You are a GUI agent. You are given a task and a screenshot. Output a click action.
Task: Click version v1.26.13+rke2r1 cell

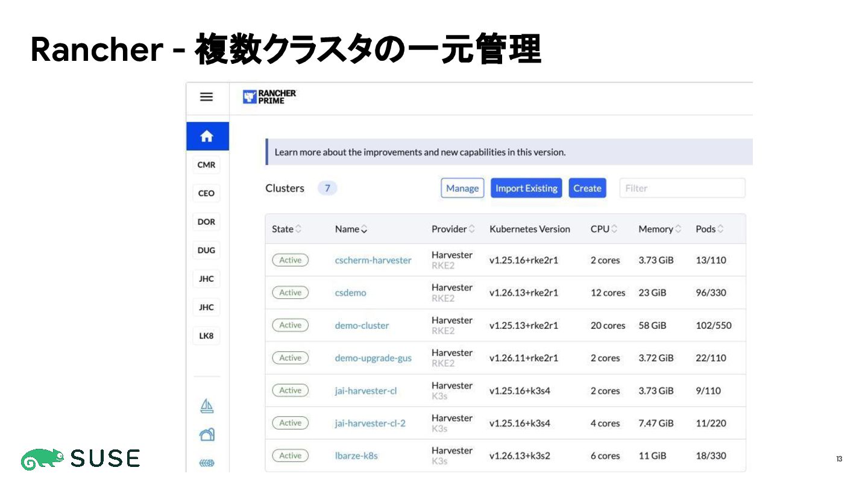(524, 293)
